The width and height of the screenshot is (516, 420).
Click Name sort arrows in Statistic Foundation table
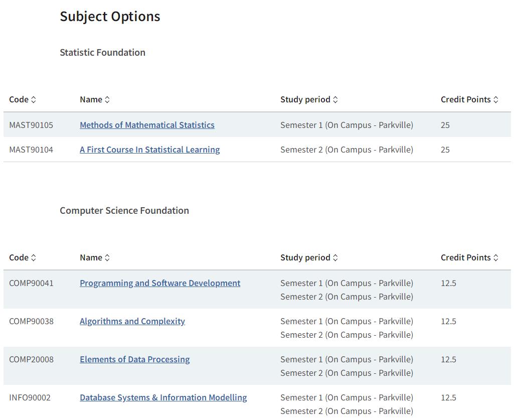click(x=107, y=99)
